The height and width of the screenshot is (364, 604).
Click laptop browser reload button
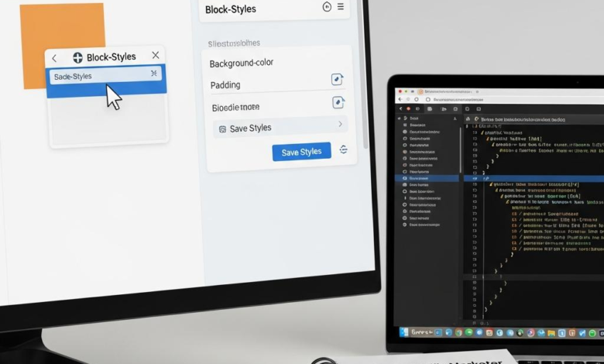[x=417, y=99]
